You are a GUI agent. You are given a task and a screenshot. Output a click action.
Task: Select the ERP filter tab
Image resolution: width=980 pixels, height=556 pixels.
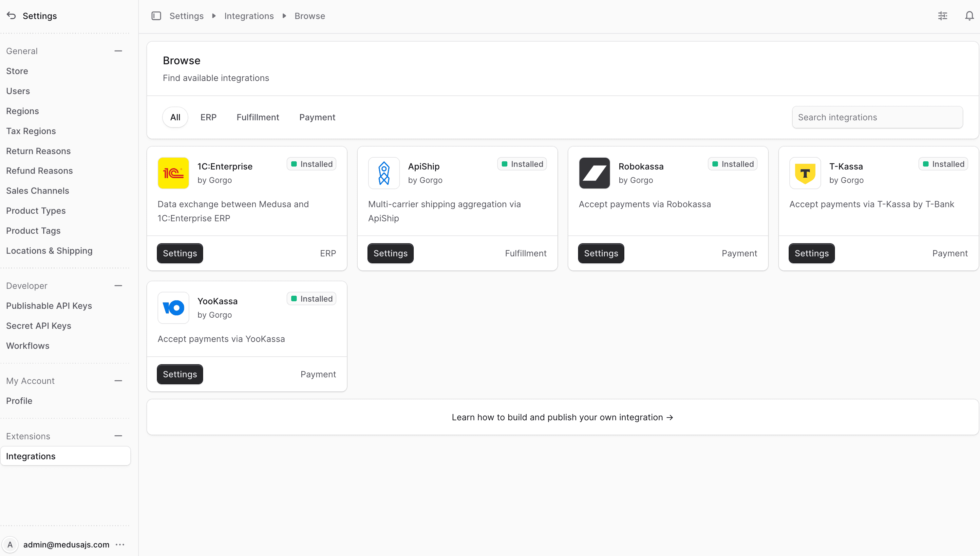[x=208, y=117]
